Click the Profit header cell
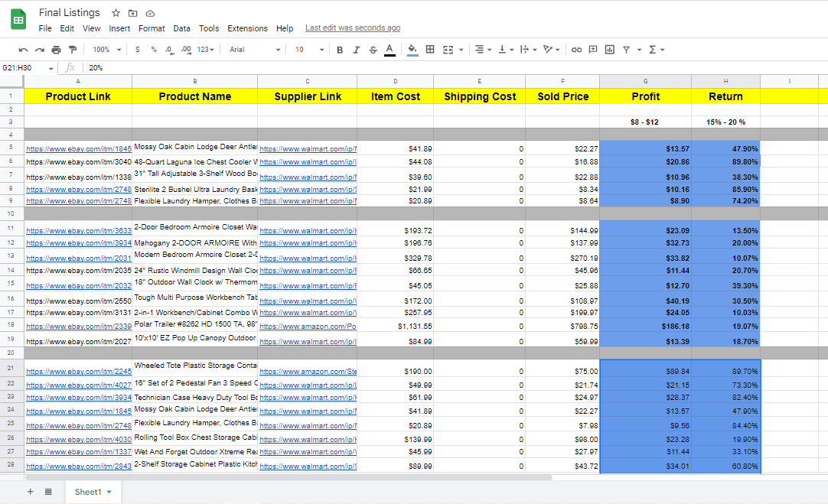The height and width of the screenshot is (504, 828). tap(645, 96)
